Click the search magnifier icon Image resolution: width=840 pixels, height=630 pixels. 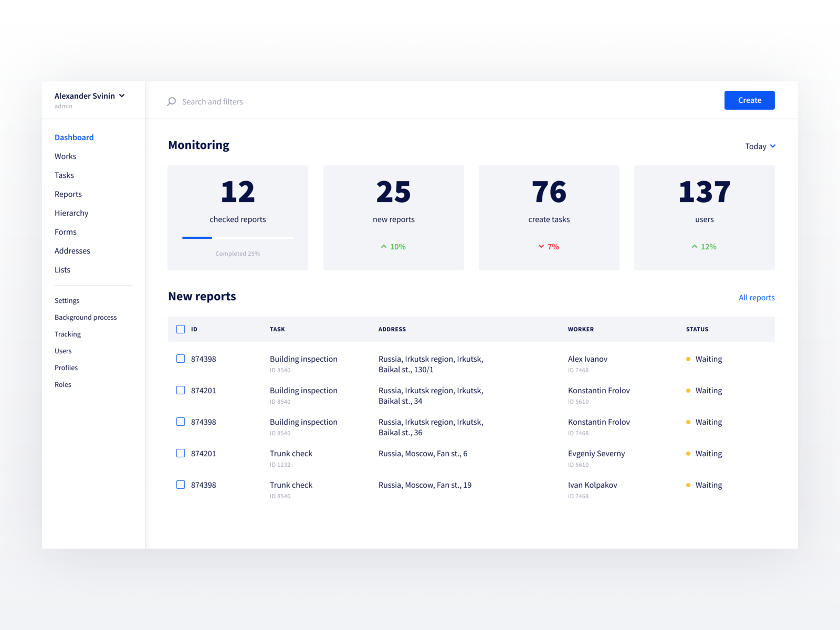(x=171, y=101)
